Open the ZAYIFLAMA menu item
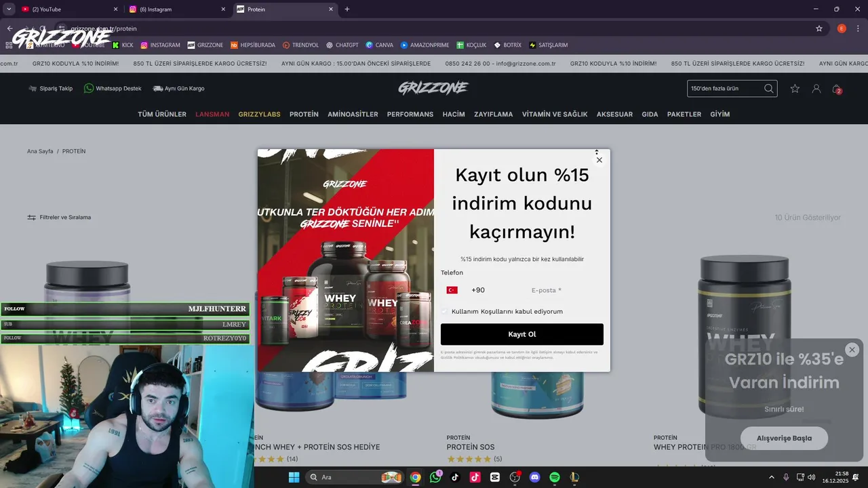Screen dimensions: 868x488 (x=494, y=115)
